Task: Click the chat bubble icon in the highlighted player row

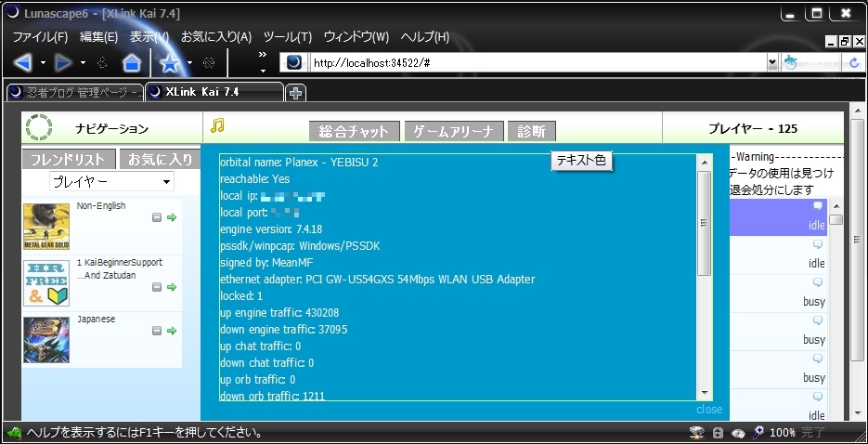Action: click(x=818, y=206)
